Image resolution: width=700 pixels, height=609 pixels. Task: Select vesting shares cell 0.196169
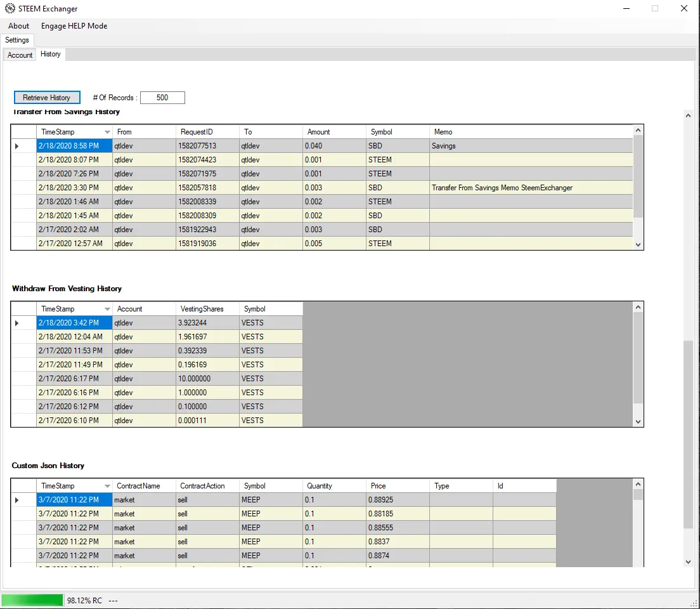pyautogui.click(x=207, y=365)
